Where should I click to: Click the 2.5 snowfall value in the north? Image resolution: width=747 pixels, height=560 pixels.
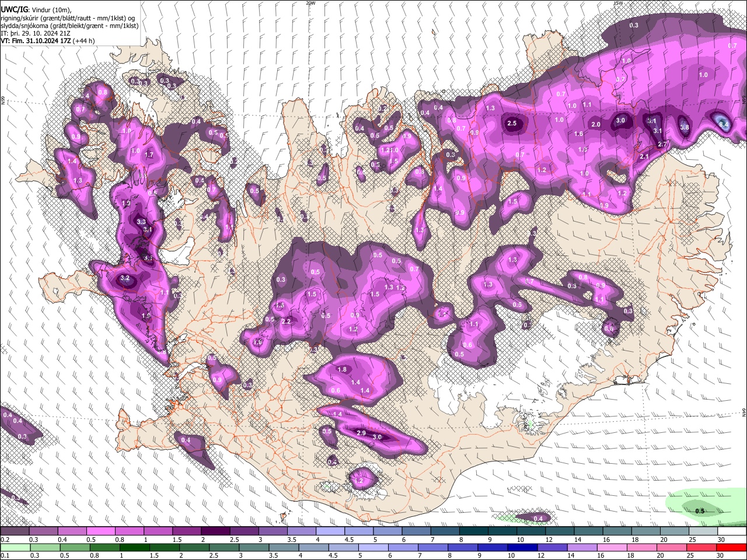512,123
